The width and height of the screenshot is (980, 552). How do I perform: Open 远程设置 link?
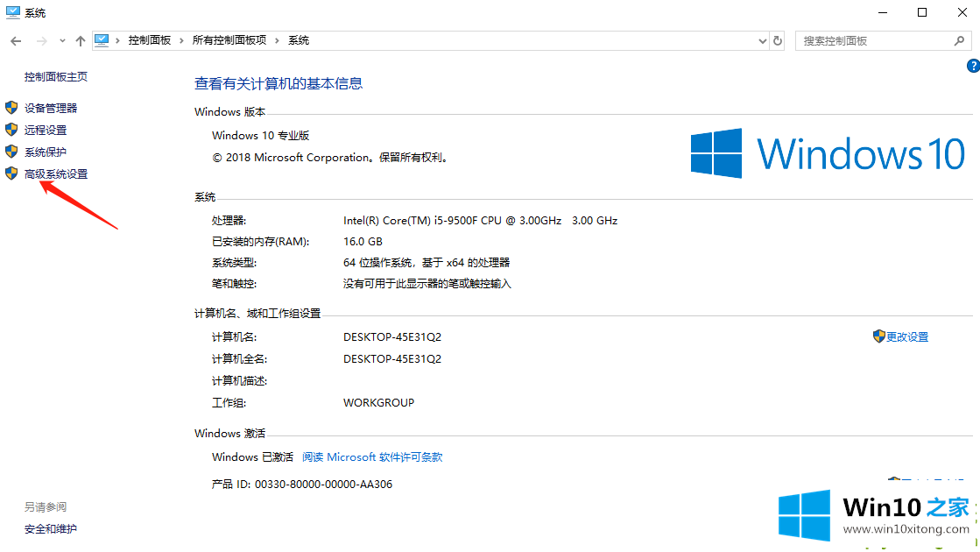(x=46, y=130)
